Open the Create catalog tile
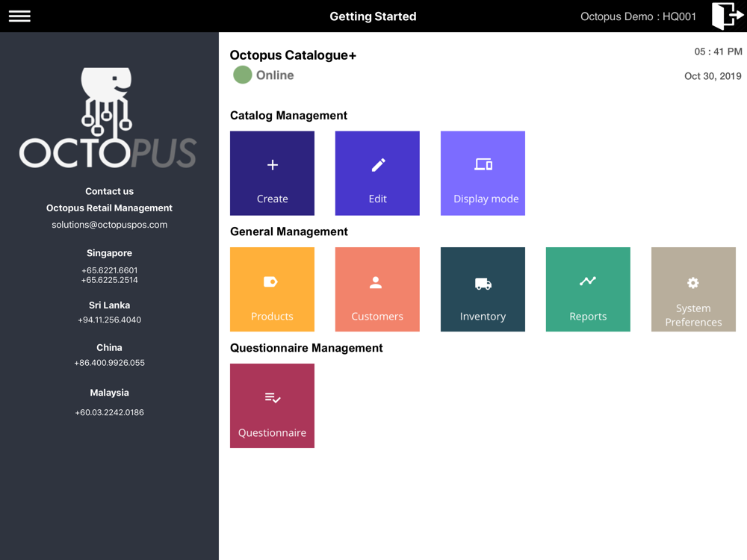747x560 pixels. [272, 173]
